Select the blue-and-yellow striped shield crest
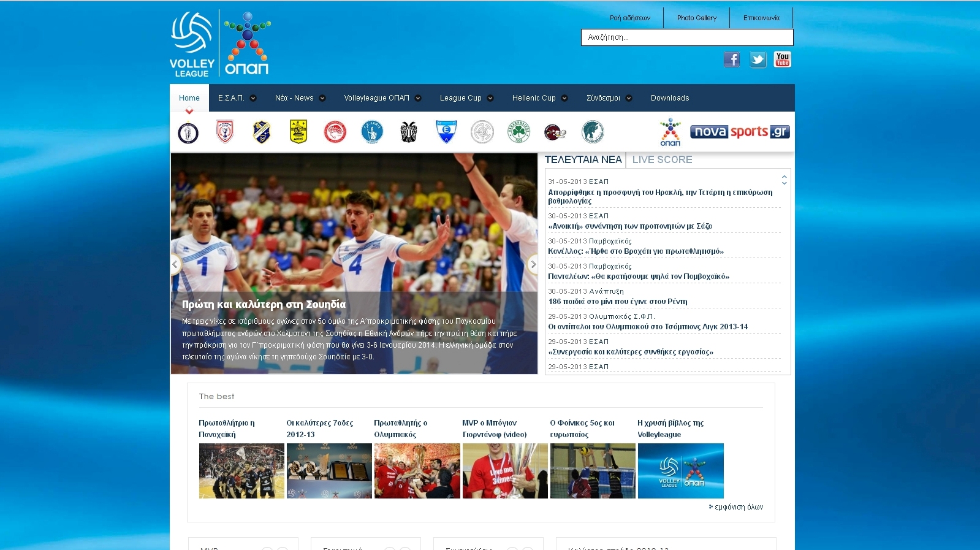 [262, 132]
